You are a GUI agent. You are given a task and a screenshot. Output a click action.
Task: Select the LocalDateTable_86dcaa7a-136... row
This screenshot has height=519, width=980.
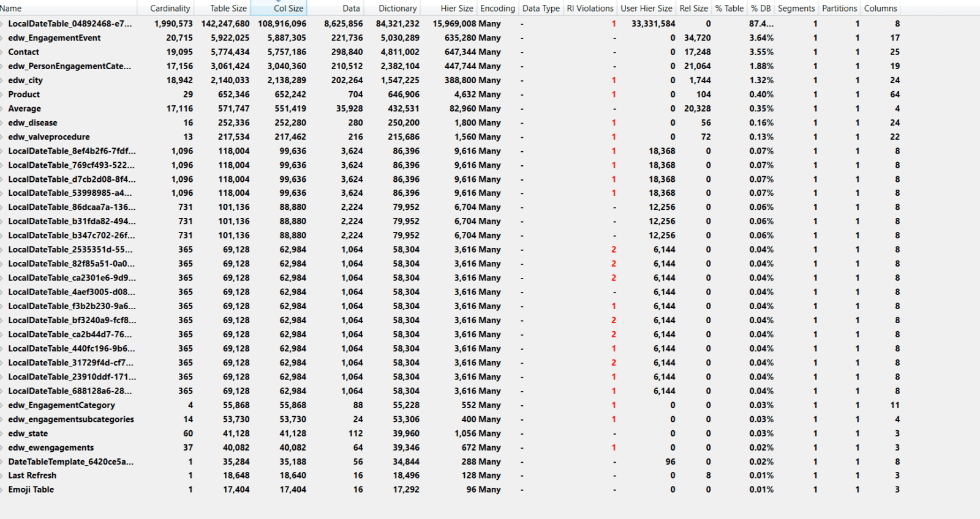pos(450,207)
